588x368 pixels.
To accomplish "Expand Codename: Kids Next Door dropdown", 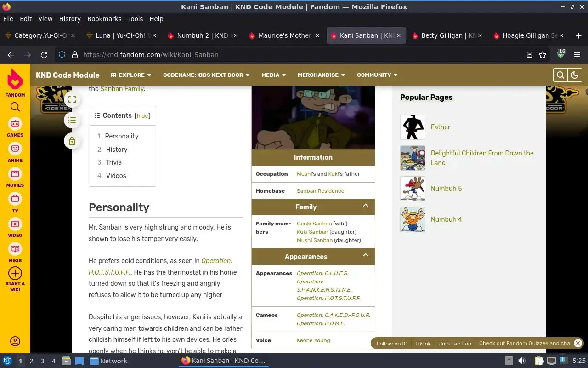I will tap(206, 75).
